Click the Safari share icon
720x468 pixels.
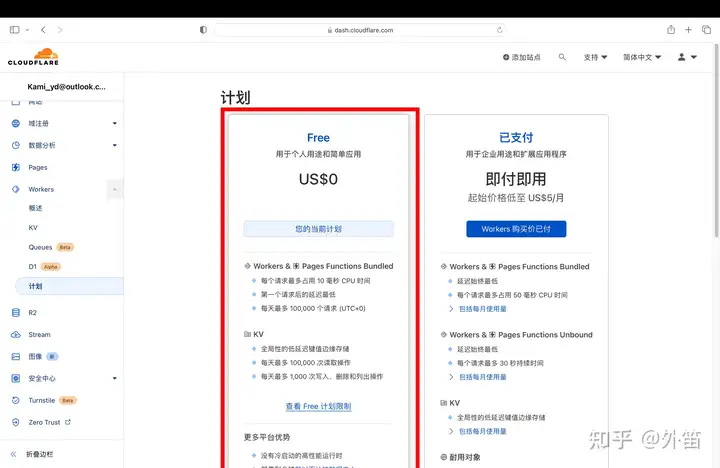point(671,30)
